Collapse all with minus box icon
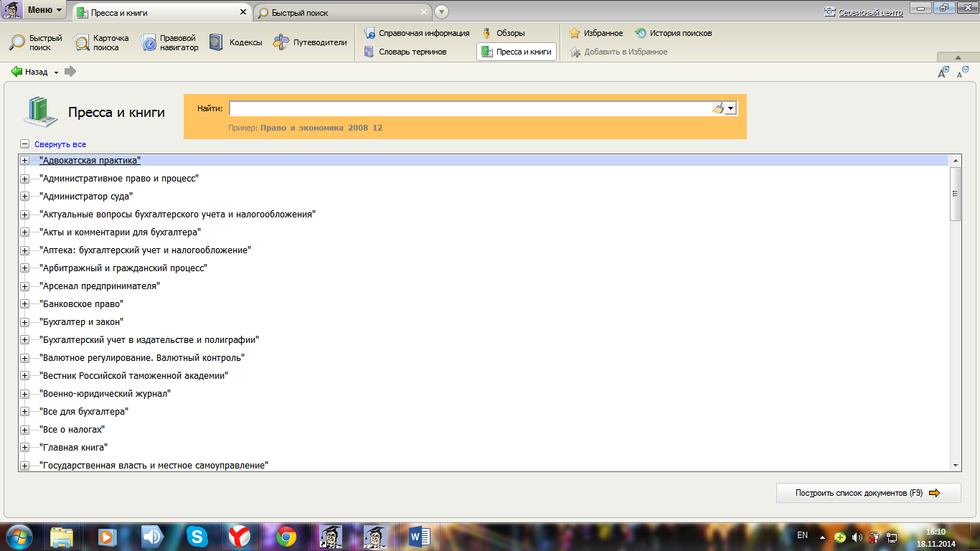 (25, 144)
